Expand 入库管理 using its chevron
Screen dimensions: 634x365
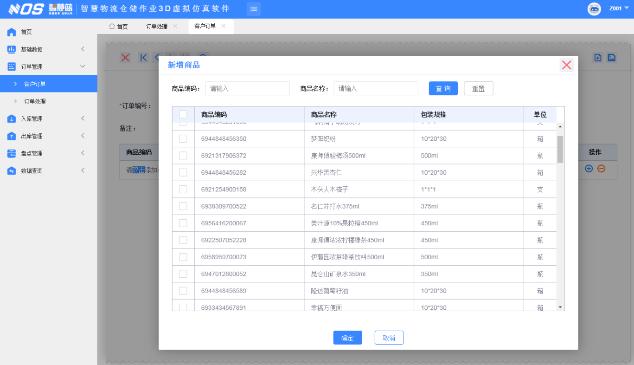pos(83,118)
